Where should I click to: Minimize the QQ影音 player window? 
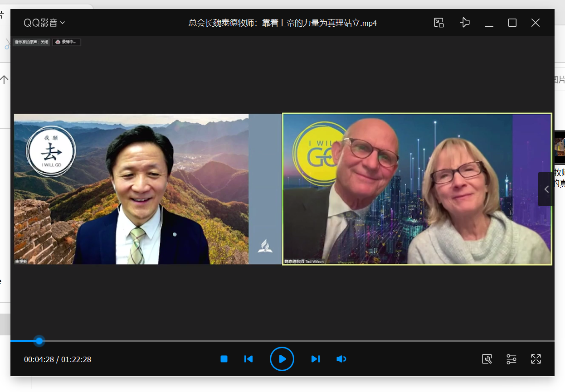point(489,23)
